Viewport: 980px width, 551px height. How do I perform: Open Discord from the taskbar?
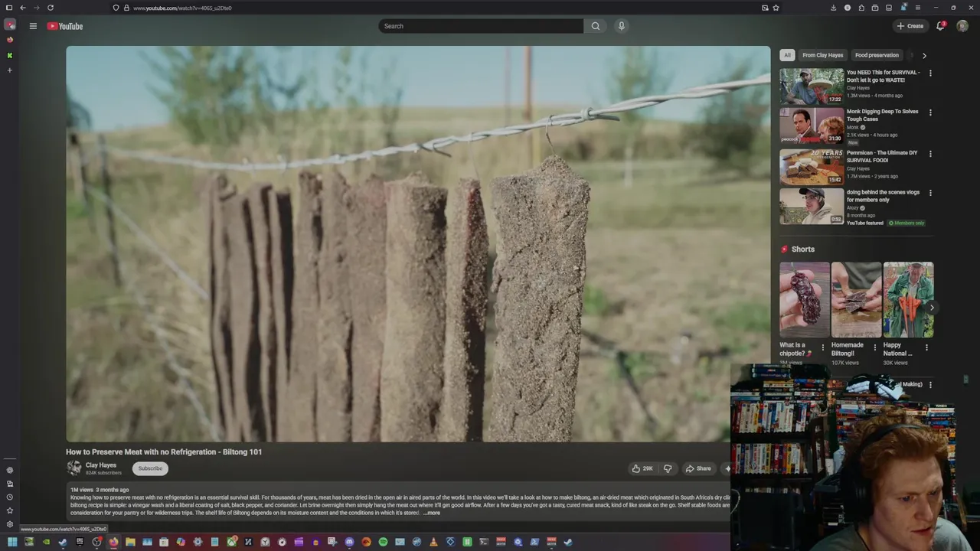coord(349,542)
